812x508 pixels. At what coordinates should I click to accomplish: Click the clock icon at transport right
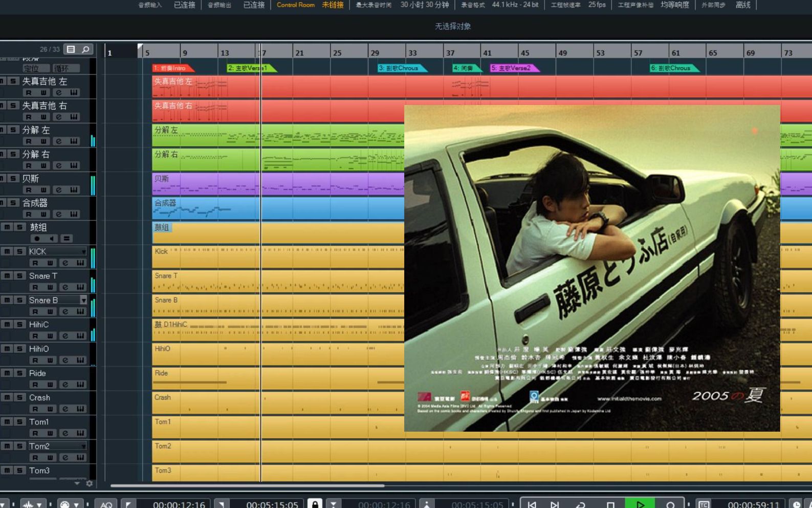[796, 504]
